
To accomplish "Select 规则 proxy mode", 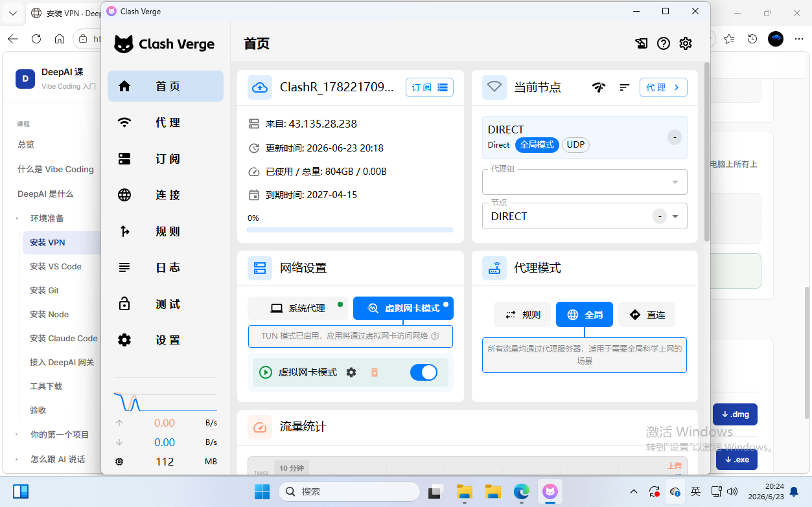I will click(522, 315).
